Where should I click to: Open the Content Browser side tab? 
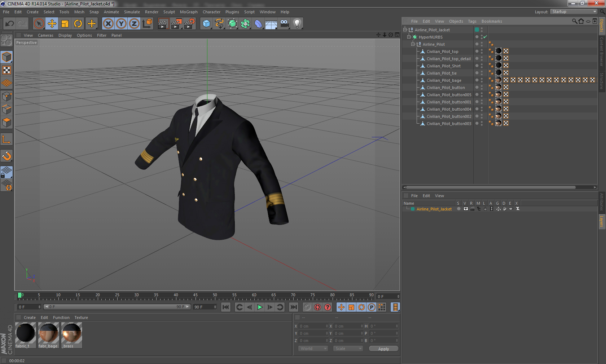click(x=602, y=52)
